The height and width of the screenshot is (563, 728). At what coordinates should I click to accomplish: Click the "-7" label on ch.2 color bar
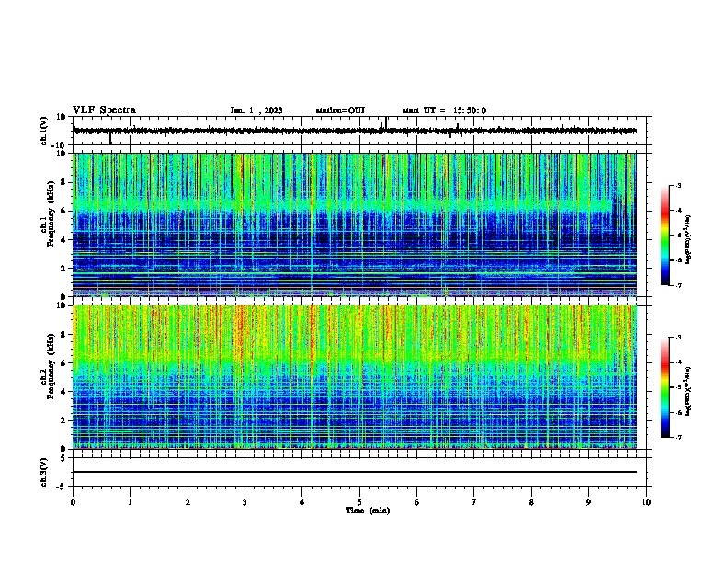tap(678, 438)
